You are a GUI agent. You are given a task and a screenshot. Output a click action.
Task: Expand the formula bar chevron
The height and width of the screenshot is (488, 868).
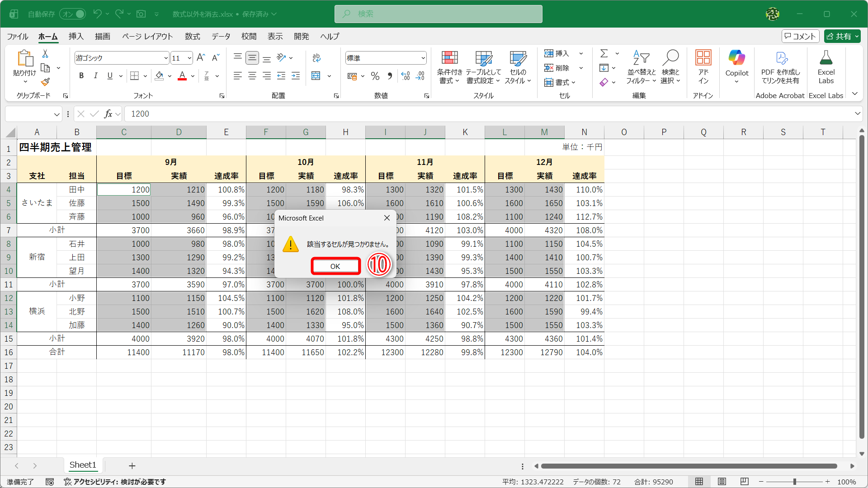coord(857,114)
